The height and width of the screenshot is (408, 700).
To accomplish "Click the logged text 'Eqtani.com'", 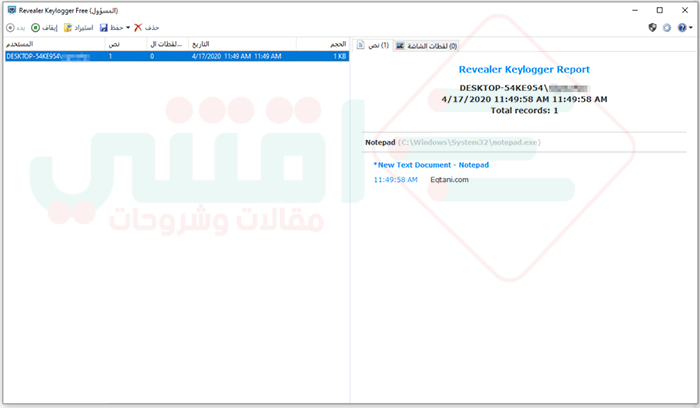I will (449, 179).
